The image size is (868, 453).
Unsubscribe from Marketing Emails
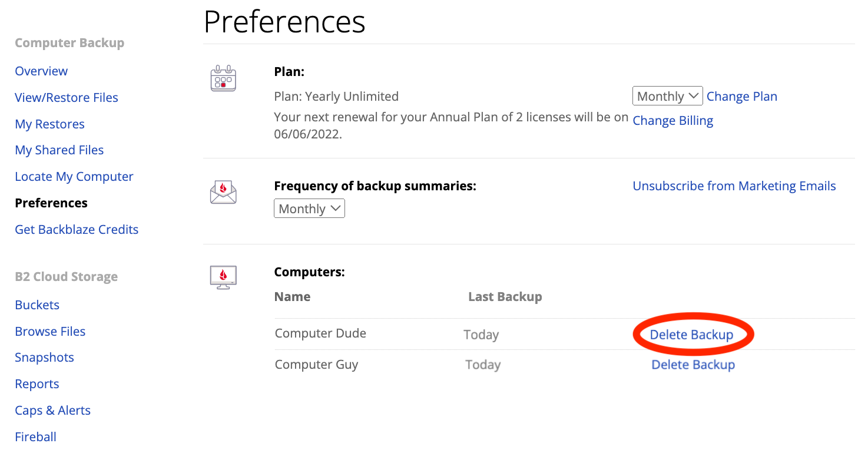click(734, 186)
